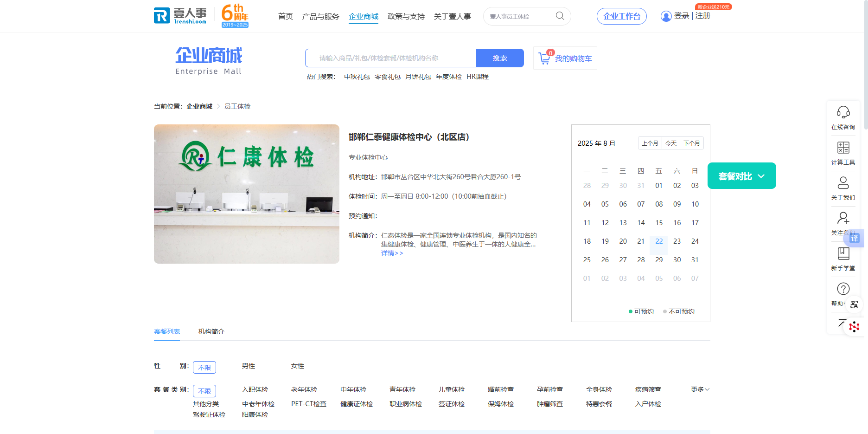Open 首页 in top navigation
The image size is (868, 434).
click(286, 16)
